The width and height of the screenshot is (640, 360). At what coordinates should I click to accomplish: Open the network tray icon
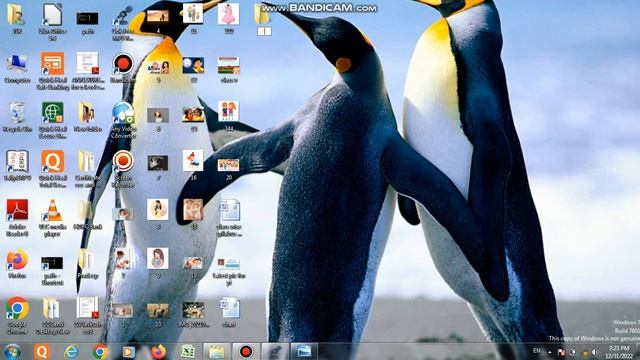573,352
